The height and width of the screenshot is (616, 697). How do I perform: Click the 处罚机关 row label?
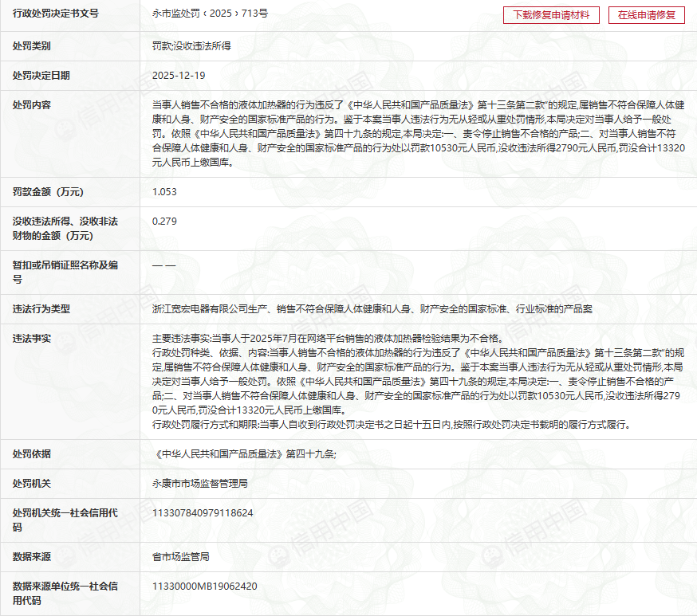pos(32,483)
